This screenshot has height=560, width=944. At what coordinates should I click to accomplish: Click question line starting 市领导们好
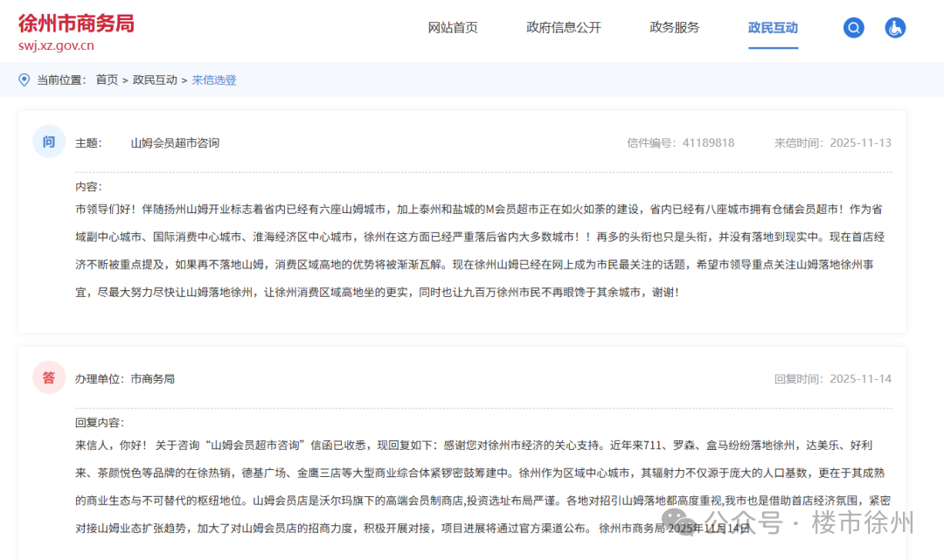479,210
